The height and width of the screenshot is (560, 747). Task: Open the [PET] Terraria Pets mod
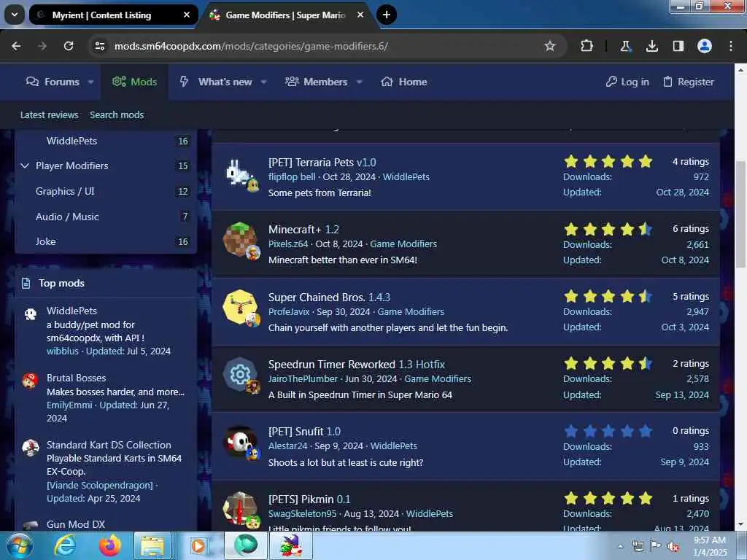(311, 163)
